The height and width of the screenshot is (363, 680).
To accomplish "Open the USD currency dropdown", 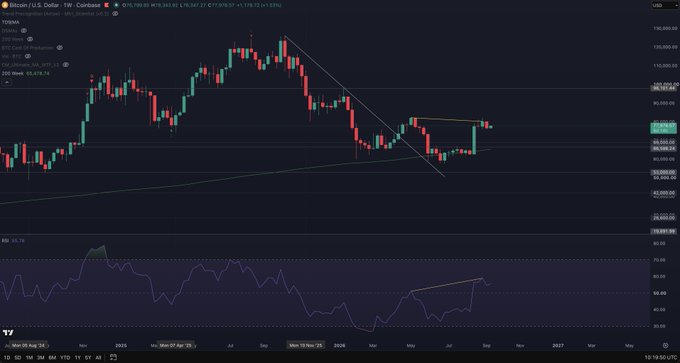I will [x=664, y=5].
